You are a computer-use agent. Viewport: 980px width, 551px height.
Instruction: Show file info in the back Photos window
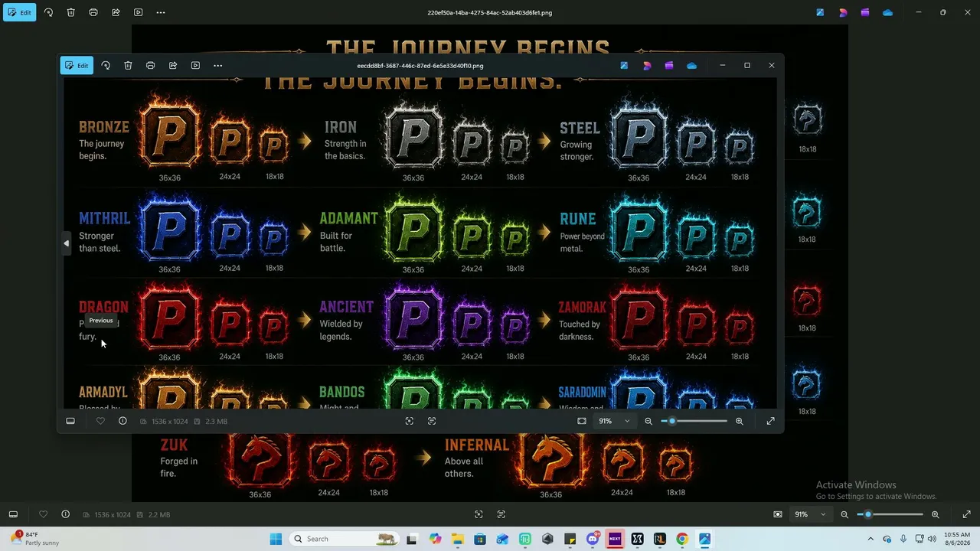tap(65, 514)
